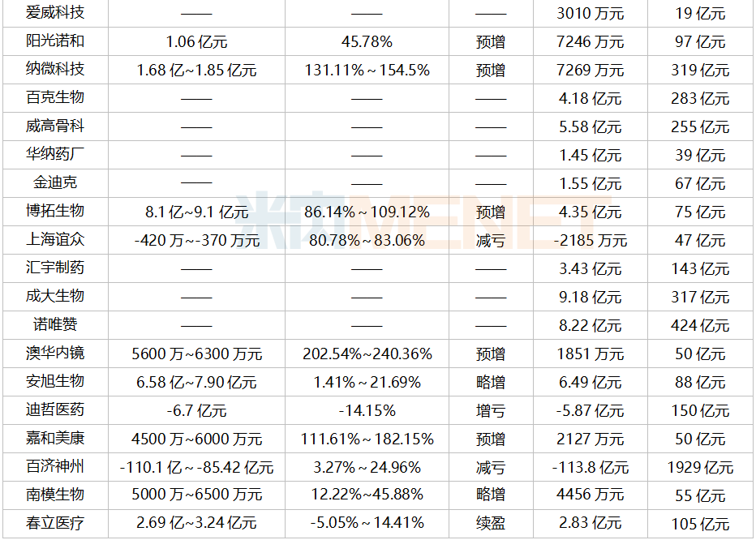Viewport: 756px width, 540px height.
Task: Click the 增亏 label for 迪哲医药
Action: (490, 411)
